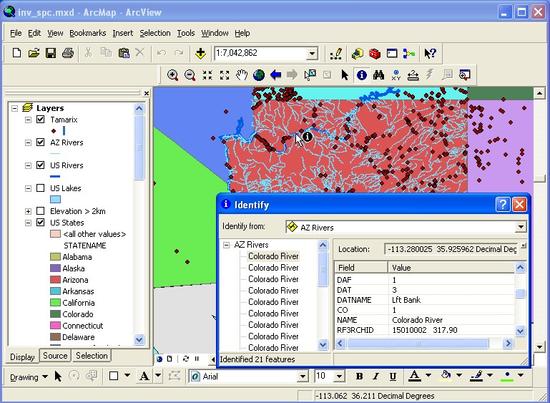Select the Measure ruler tool
The height and width of the screenshot is (403, 550).
click(413, 75)
